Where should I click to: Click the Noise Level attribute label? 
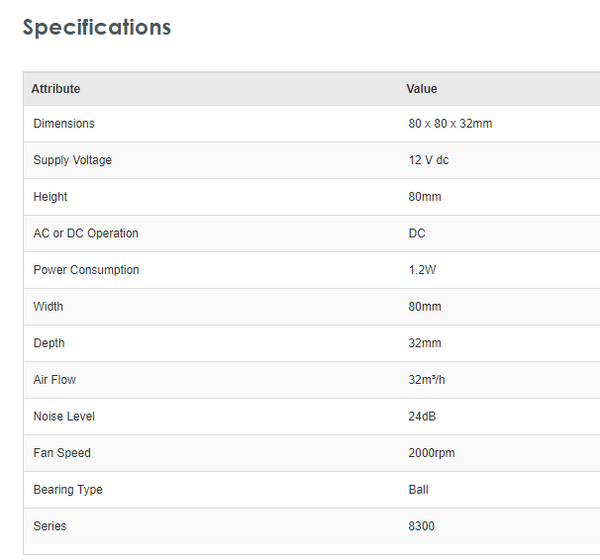64,416
